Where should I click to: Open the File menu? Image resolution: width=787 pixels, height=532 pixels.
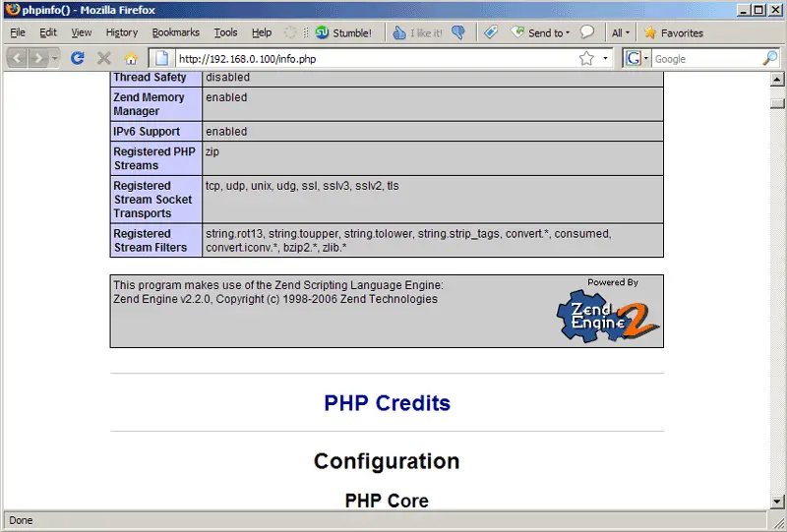pos(18,32)
